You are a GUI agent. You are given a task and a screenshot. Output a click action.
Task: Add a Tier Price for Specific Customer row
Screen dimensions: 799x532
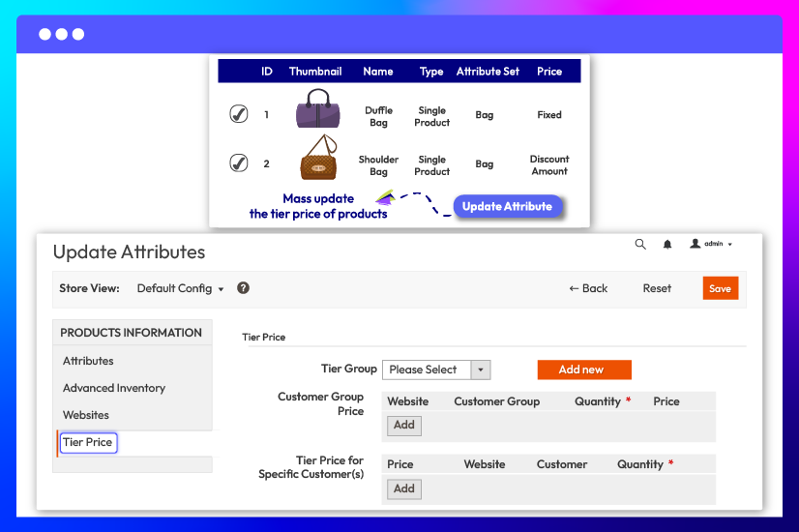pyautogui.click(x=404, y=489)
